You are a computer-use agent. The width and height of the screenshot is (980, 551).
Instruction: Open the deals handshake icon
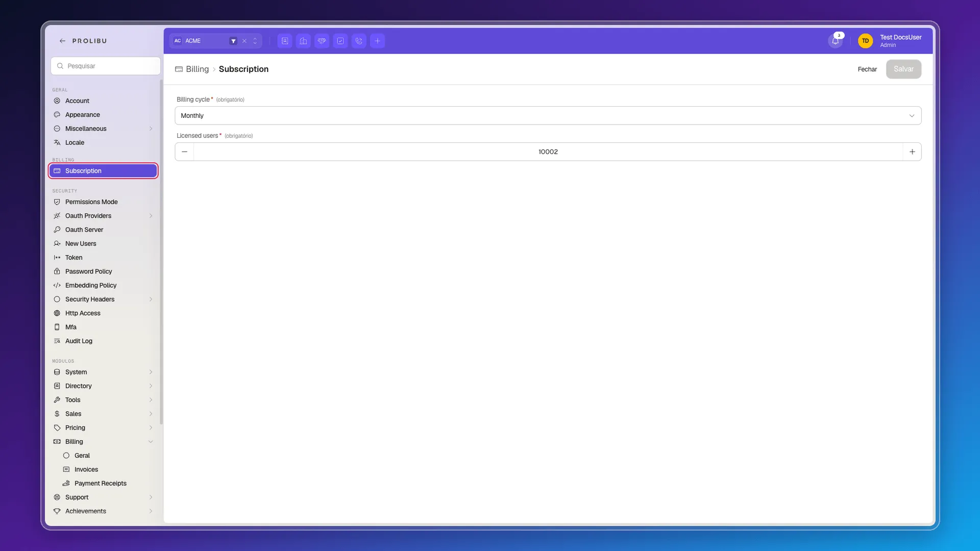point(322,41)
